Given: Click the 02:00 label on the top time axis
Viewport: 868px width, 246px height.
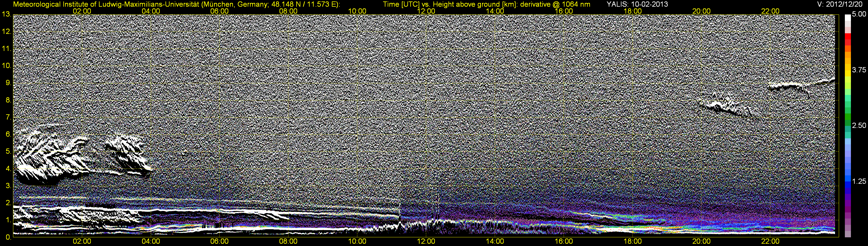Looking at the screenshot, I should (x=82, y=11).
